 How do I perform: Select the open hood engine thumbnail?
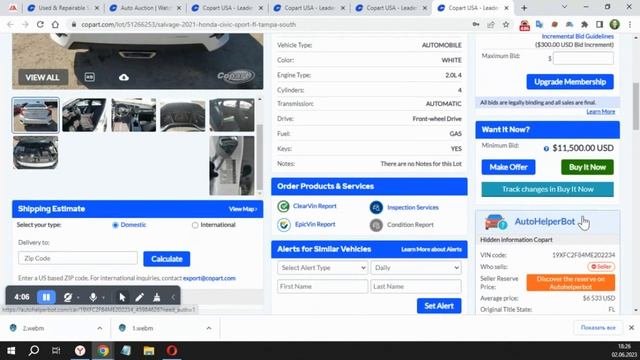click(x=36, y=153)
